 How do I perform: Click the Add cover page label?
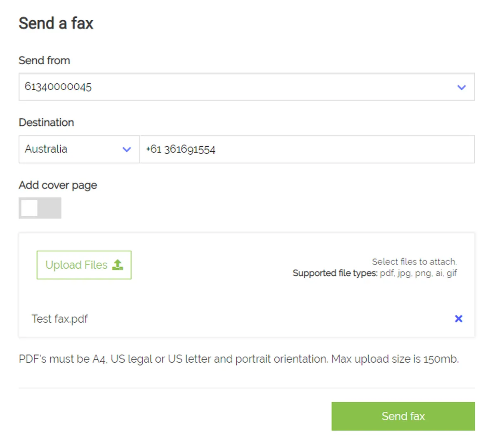[x=58, y=185]
